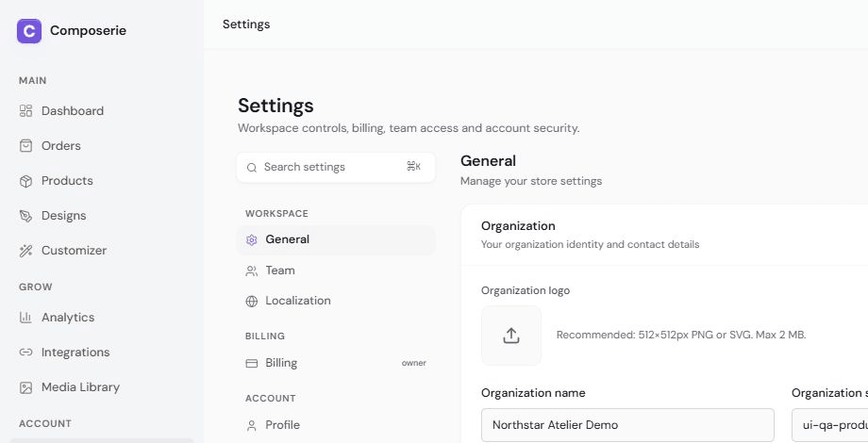The width and height of the screenshot is (868, 443).
Task: Click the owner badge beside Billing
Action: 414,364
